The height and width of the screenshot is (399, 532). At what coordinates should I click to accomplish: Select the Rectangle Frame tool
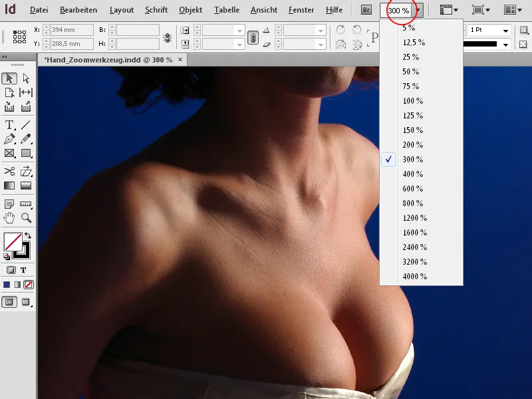click(9, 154)
